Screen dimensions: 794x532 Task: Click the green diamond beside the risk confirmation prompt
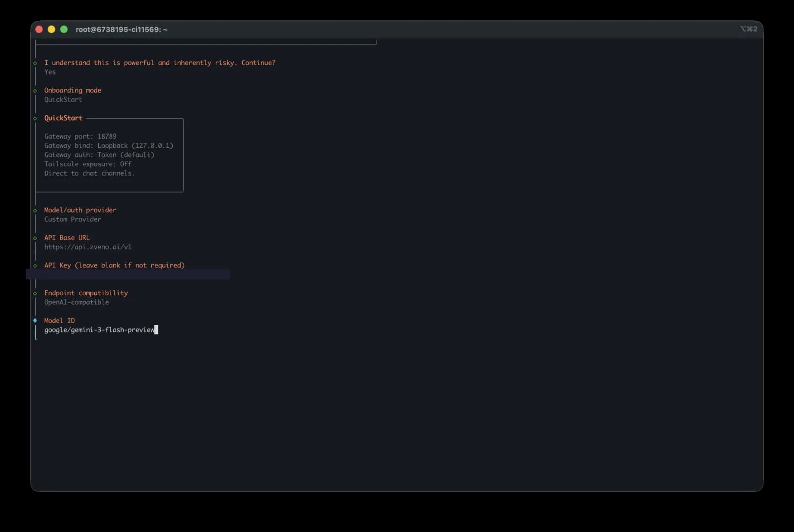coord(35,63)
